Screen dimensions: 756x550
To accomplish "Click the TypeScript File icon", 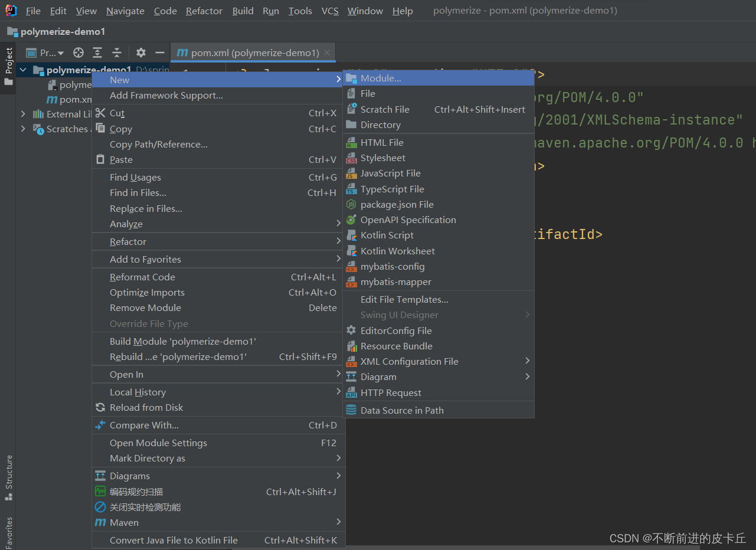I will 351,189.
